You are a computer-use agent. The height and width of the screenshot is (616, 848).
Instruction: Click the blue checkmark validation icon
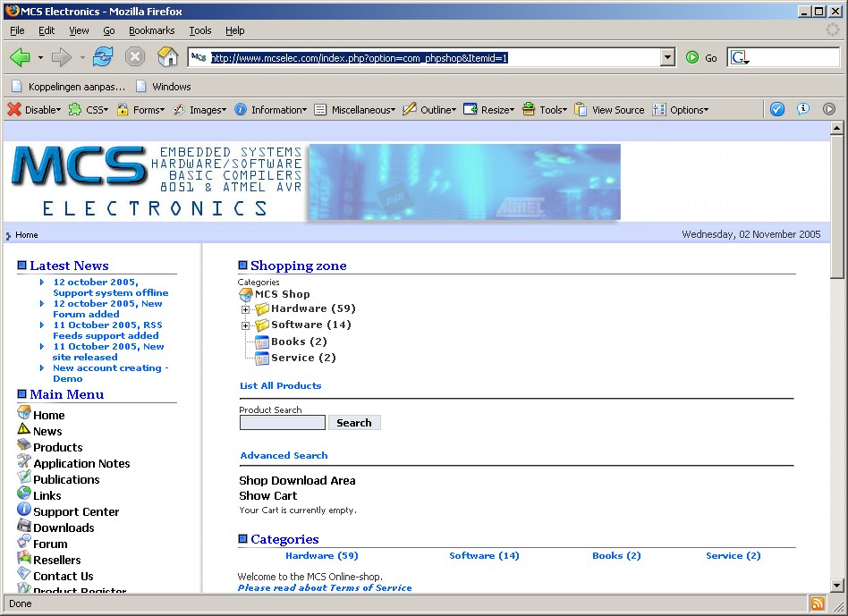pyautogui.click(x=777, y=109)
